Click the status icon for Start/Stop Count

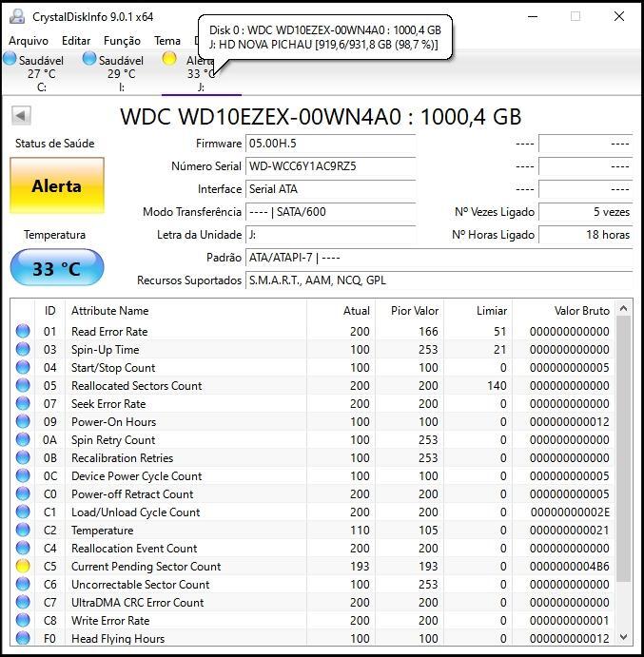click(x=23, y=367)
